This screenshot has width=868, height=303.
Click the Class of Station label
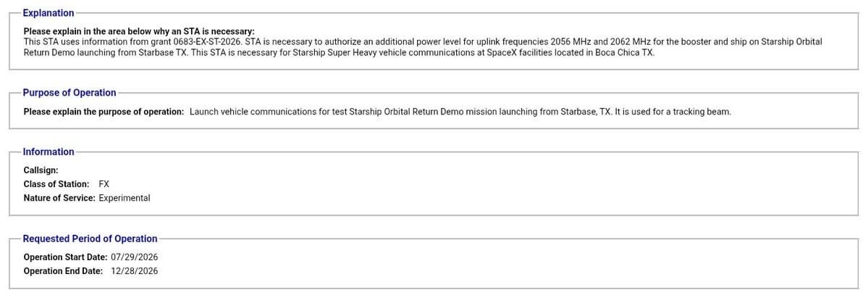click(x=56, y=184)
